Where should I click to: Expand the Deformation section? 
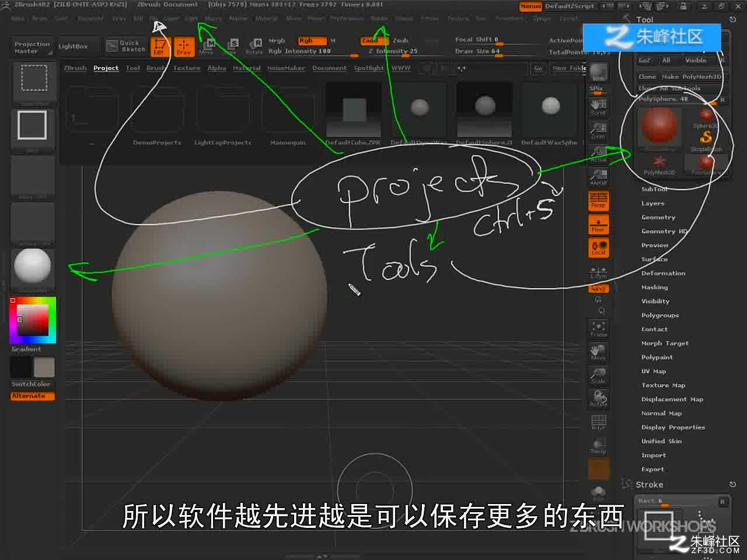coord(664,273)
